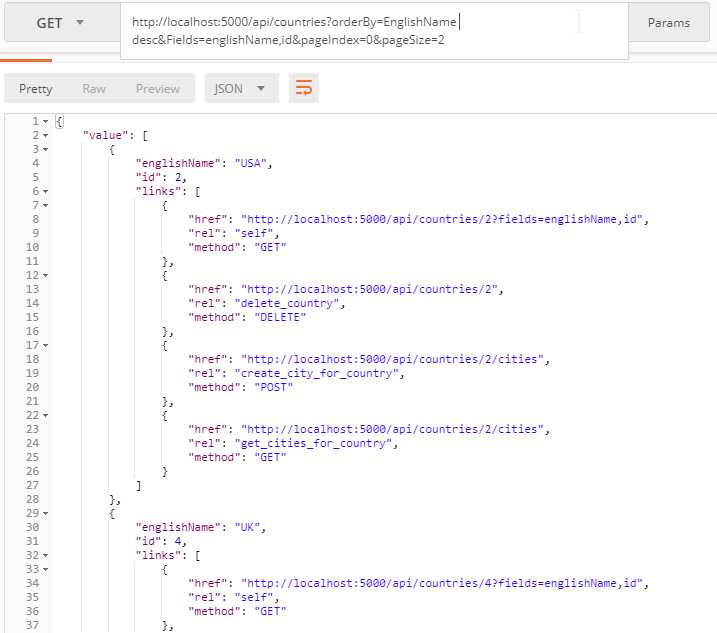The image size is (717, 633).
Task: Click the "UK" englishName value
Action: click(247, 527)
